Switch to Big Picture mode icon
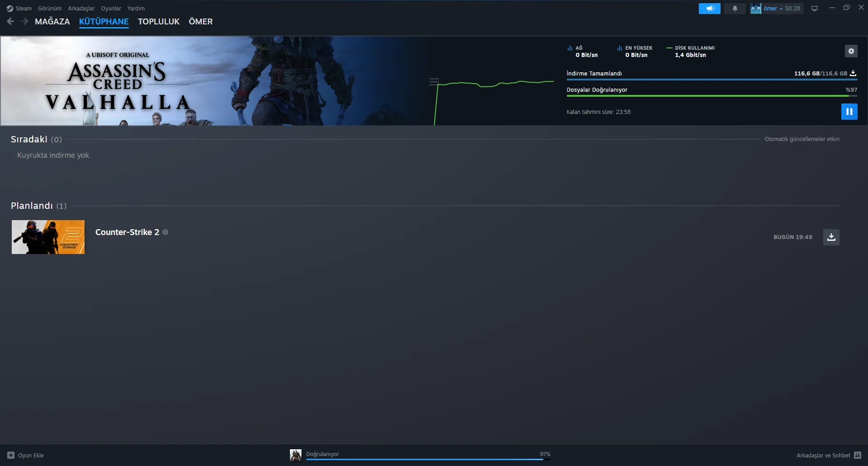868x466 pixels. point(815,9)
